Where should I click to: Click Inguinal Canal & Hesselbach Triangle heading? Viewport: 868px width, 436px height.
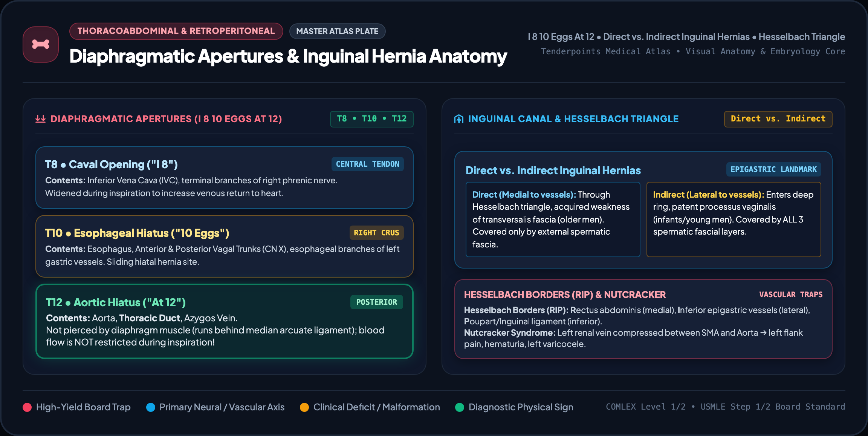pyautogui.click(x=573, y=119)
